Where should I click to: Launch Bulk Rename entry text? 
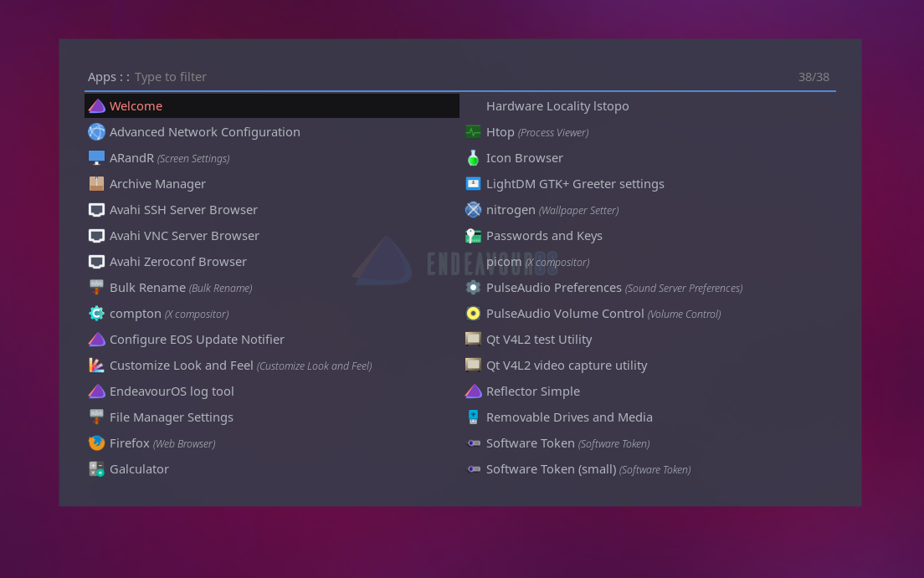coord(181,288)
